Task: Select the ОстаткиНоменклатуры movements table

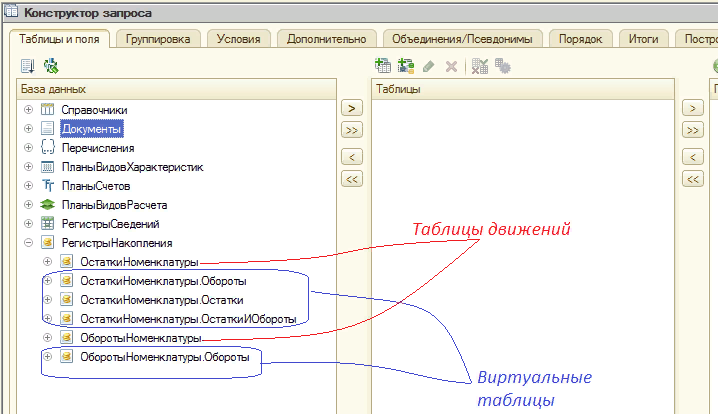Action: coord(139,262)
